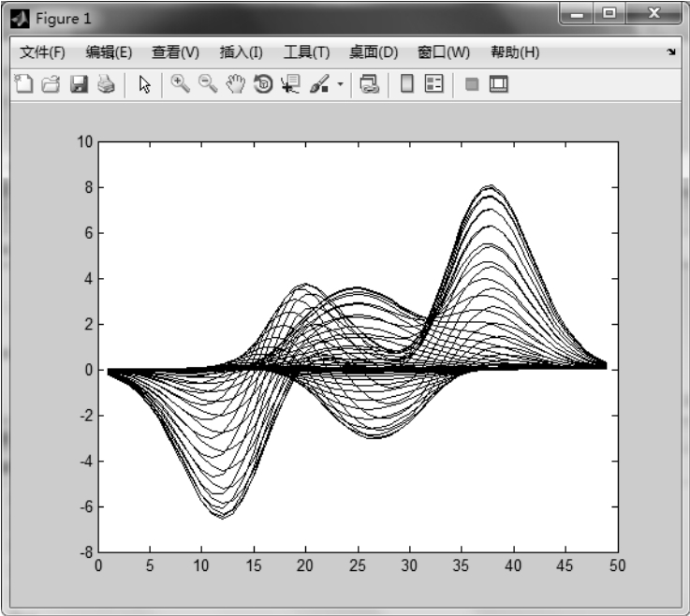Hide Plot Tools icon
Screen dimensions: 690x616
click(x=472, y=83)
